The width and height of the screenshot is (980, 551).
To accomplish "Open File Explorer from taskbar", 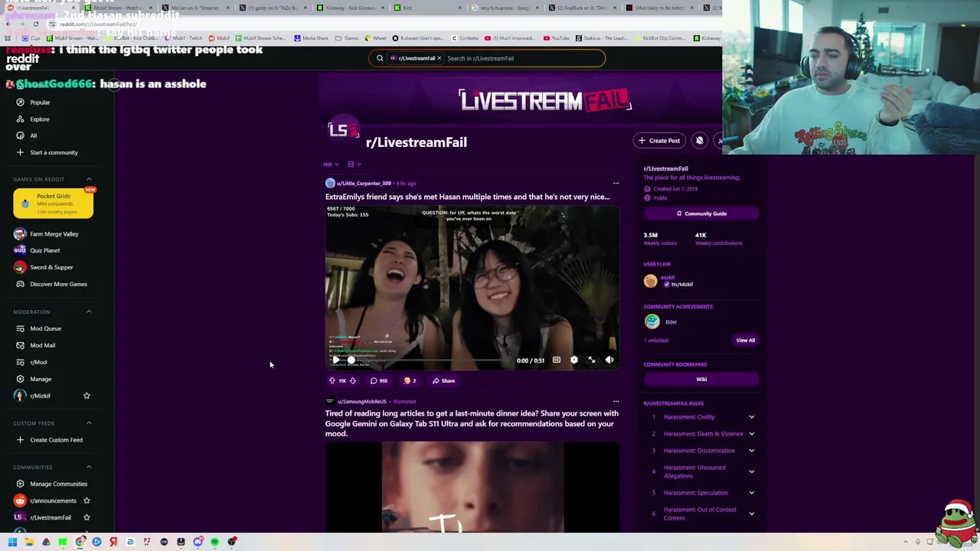I will click(x=29, y=542).
